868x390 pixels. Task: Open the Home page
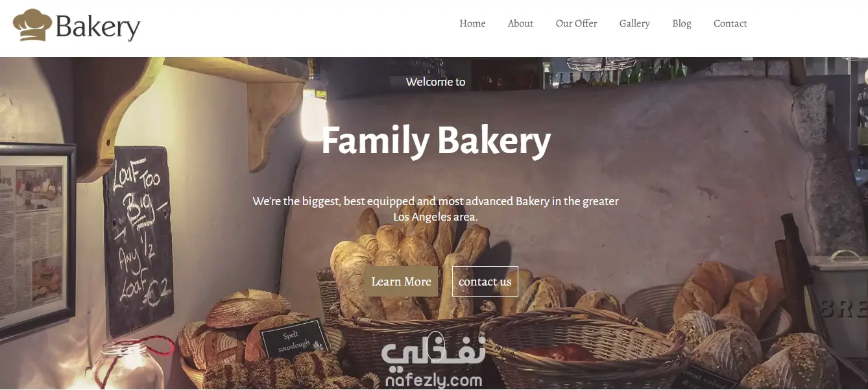click(472, 23)
